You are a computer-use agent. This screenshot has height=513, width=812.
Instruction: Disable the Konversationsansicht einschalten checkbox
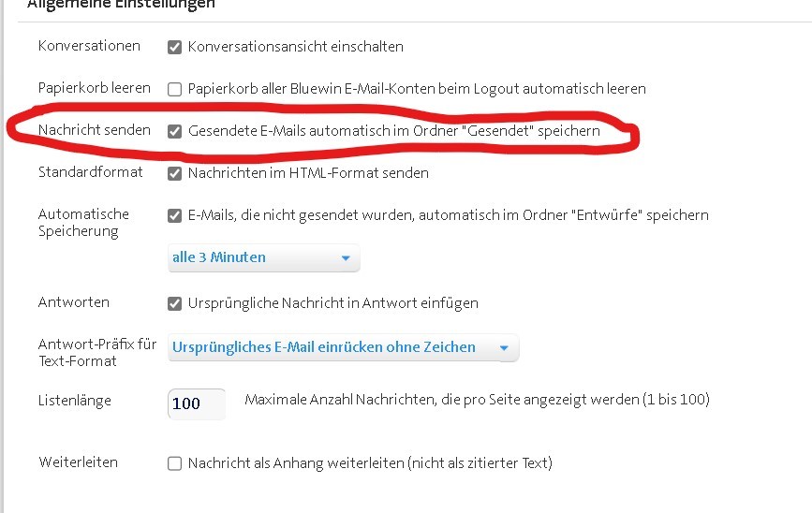tap(174, 46)
